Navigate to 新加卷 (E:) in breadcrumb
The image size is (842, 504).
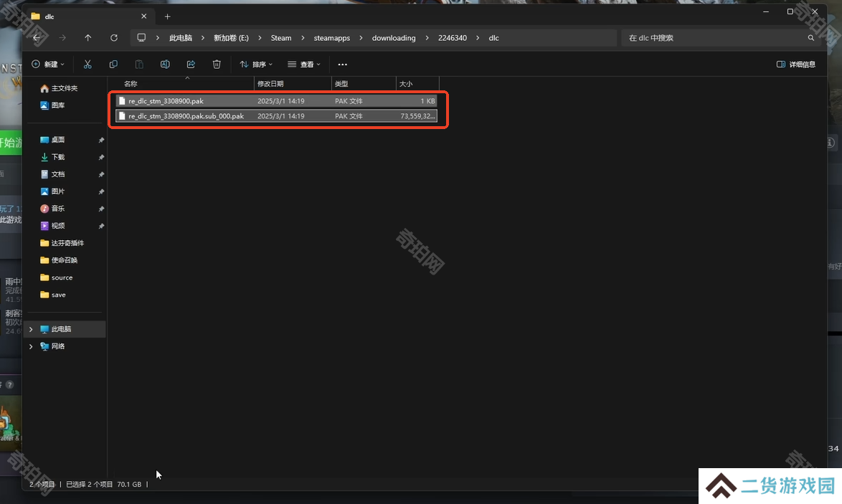(x=231, y=38)
